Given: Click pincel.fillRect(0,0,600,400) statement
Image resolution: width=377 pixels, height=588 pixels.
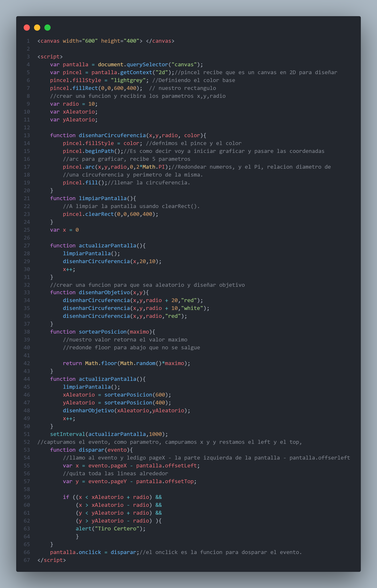Looking at the screenshot, I should click(96, 88).
